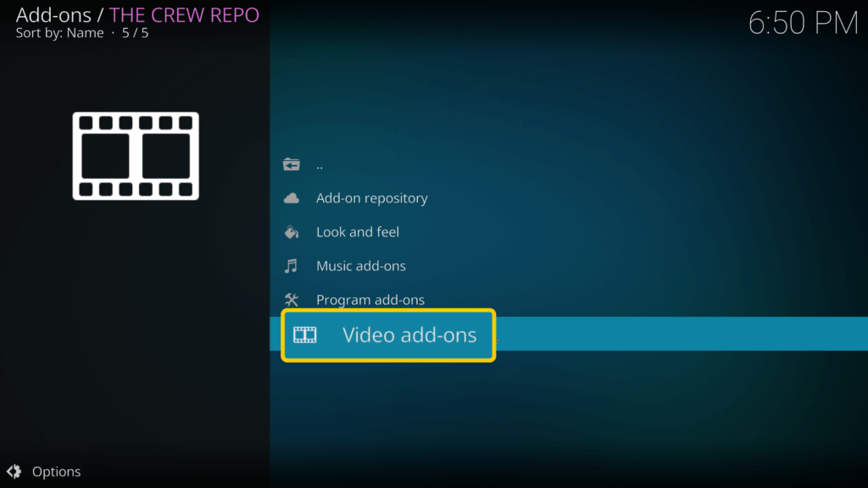
Task: Click the back folder icon on the '..' row
Action: (292, 164)
